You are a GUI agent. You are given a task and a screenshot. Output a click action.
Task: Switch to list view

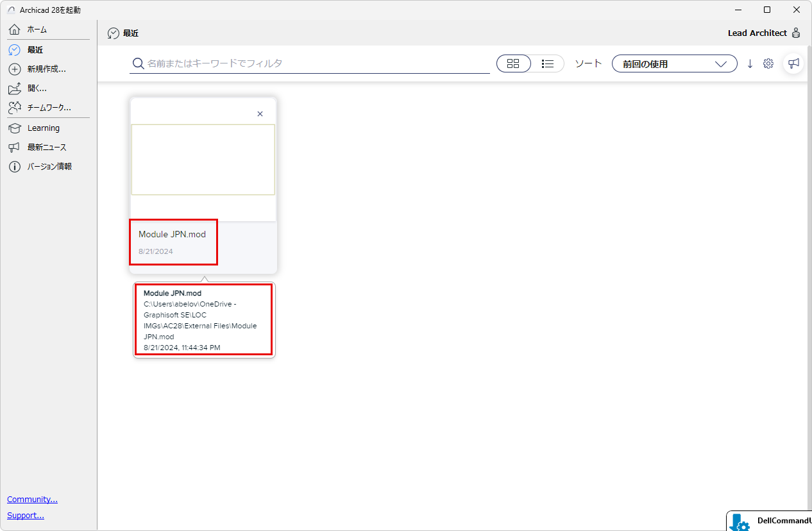(x=548, y=63)
